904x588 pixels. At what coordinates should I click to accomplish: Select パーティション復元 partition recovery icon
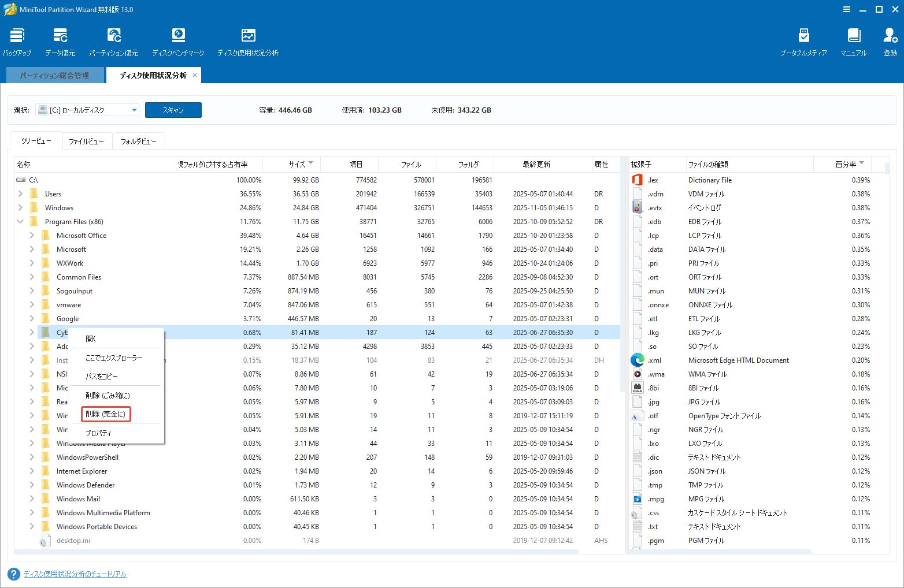[114, 40]
